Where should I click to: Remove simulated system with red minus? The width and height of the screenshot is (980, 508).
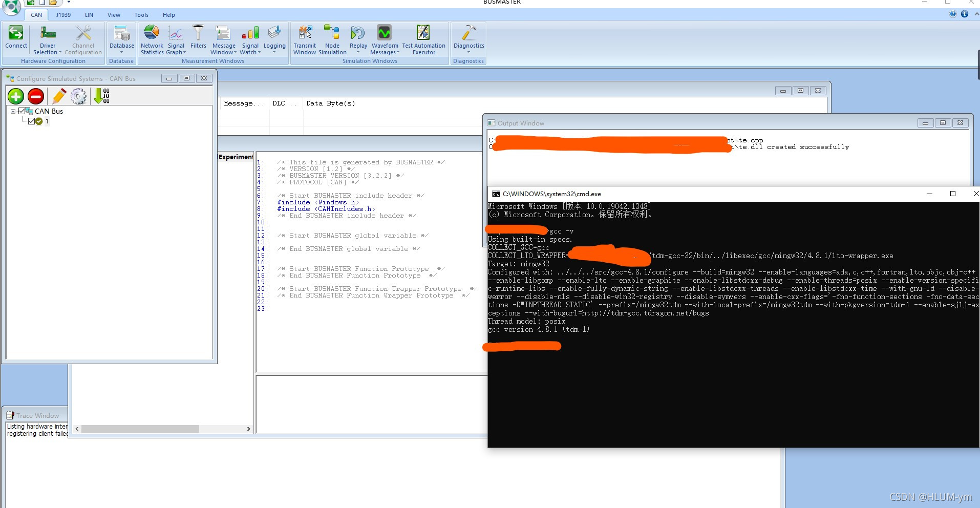pyautogui.click(x=36, y=96)
